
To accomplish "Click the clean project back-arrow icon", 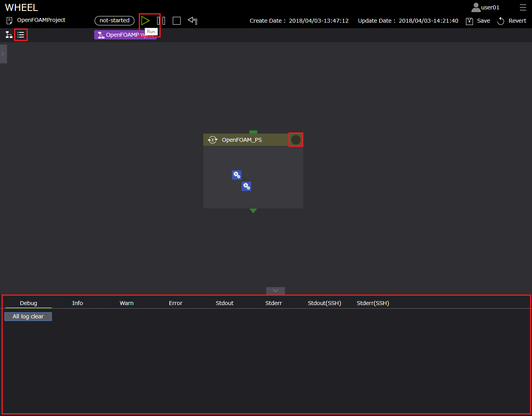I will click(192, 20).
